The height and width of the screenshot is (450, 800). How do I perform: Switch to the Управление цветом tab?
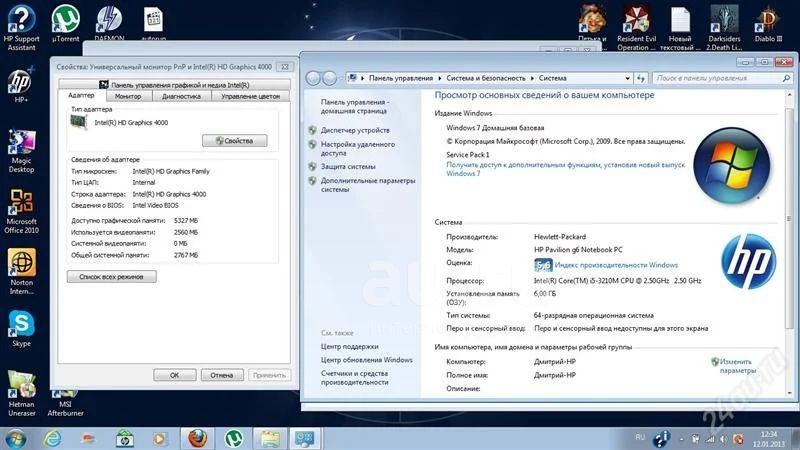pyautogui.click(x=251, y=96)
